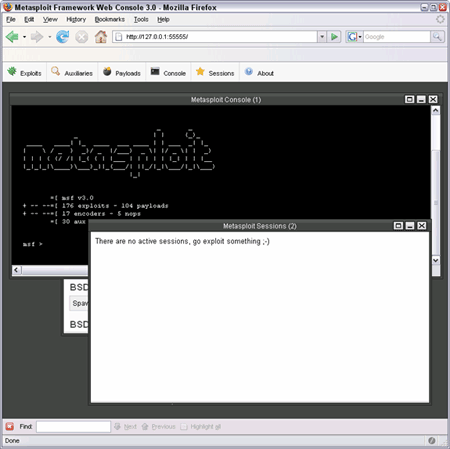Open the forward history dropdown arrow

point(50,37)
